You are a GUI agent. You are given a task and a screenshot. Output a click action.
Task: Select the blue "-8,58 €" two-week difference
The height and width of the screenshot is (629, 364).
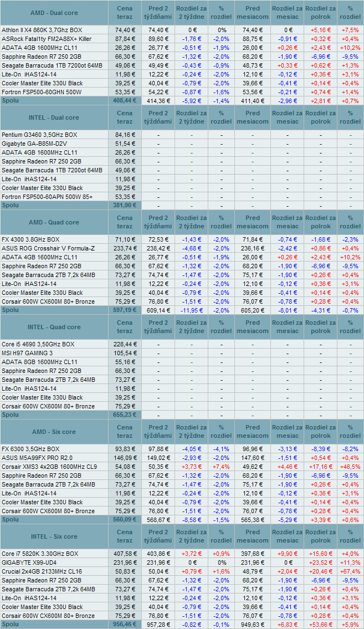[192, 519]
